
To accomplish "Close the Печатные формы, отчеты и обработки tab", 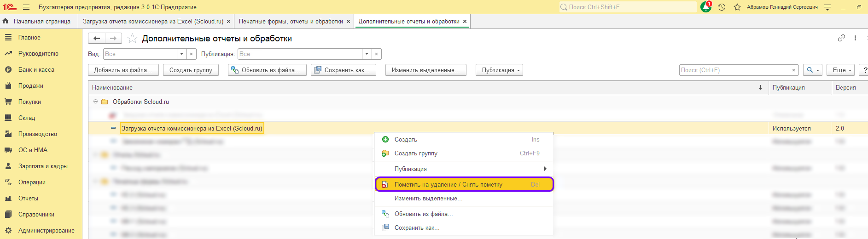I will click(348, 22).
